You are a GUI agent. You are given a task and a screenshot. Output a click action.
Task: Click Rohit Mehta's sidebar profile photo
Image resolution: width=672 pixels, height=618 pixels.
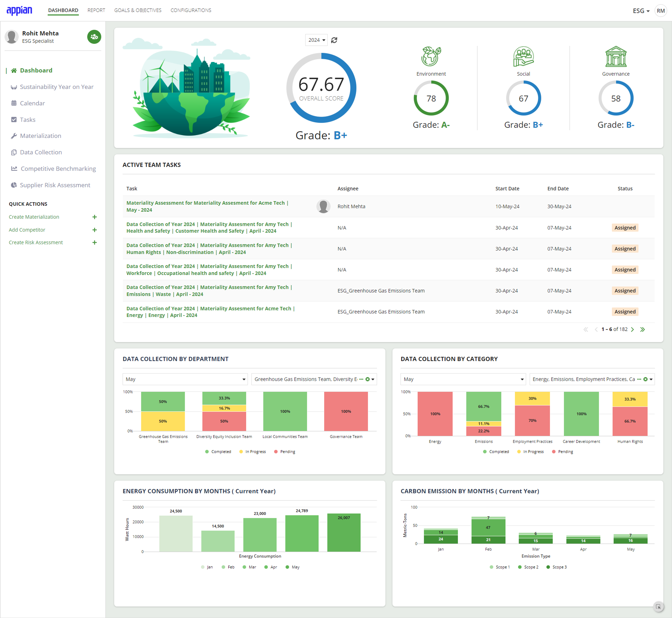12,37
